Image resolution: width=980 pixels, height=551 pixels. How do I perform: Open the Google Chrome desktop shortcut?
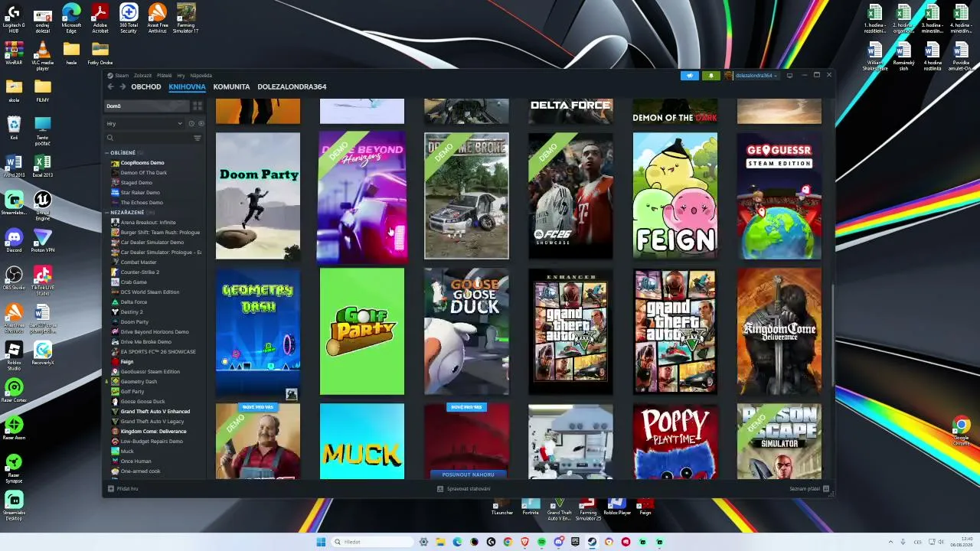[962, 432]
